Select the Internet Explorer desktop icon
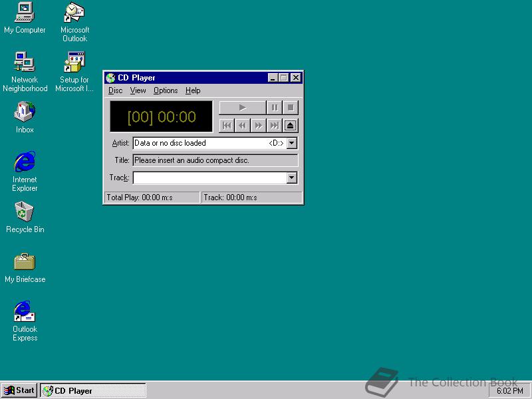This screenshot has width=532, height=399. coord(25,172)
